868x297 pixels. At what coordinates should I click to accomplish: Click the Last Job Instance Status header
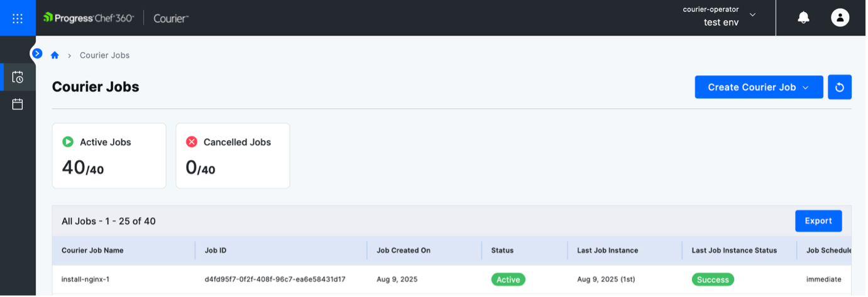tap(733, 251)
